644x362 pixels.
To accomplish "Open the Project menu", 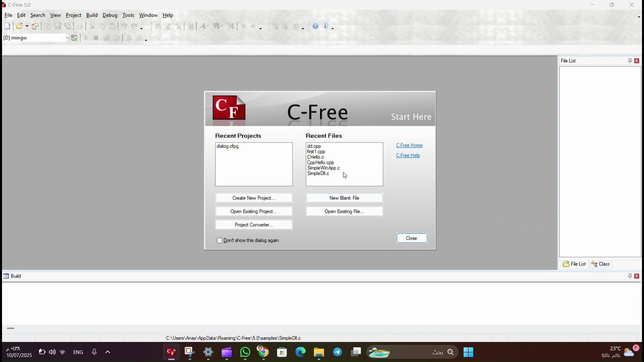I will click(73, 15).
